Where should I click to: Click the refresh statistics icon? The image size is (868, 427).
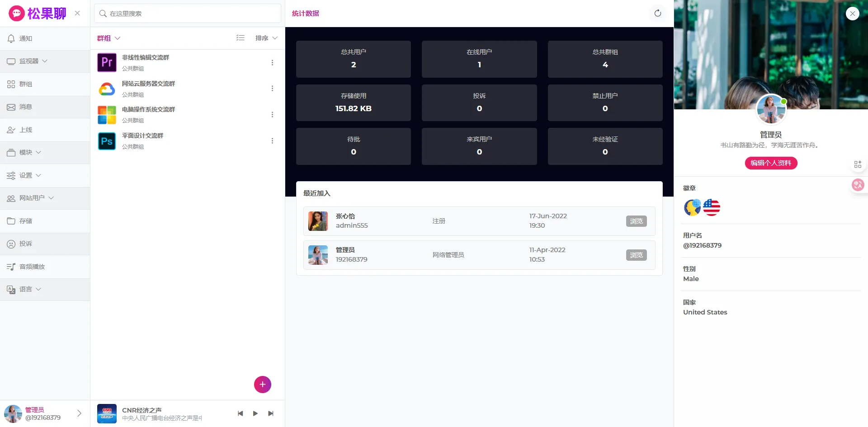pyautogui.click(x=657, y=13)
